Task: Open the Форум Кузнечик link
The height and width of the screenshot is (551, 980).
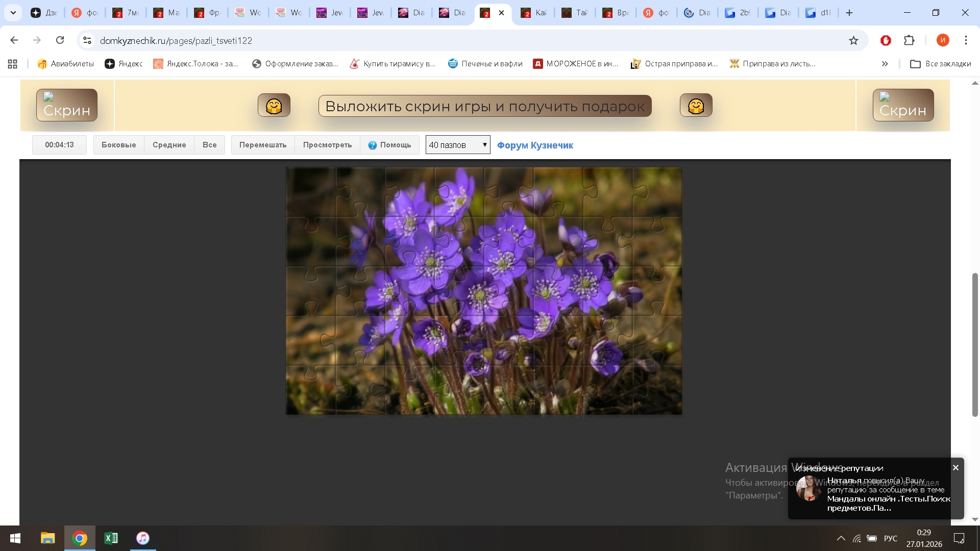Action: coord(535,145)
